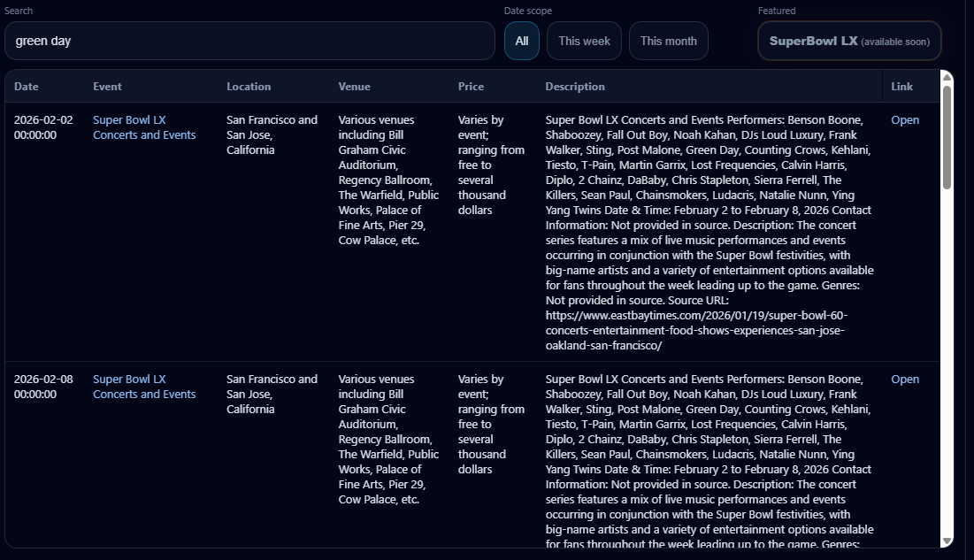
Task: Click the scrollbar down arrow
Action: [x=947, y=541]
